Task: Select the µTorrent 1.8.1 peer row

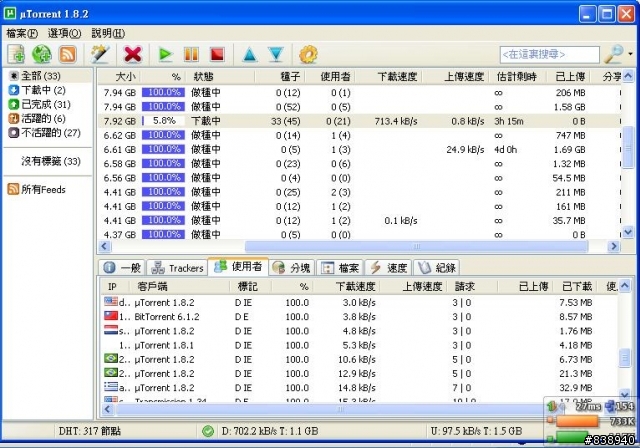Action: [359, 345]
